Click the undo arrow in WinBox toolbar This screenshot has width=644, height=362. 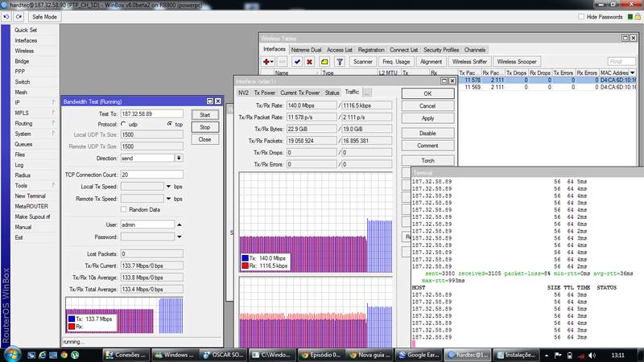(x=6, y=16)
